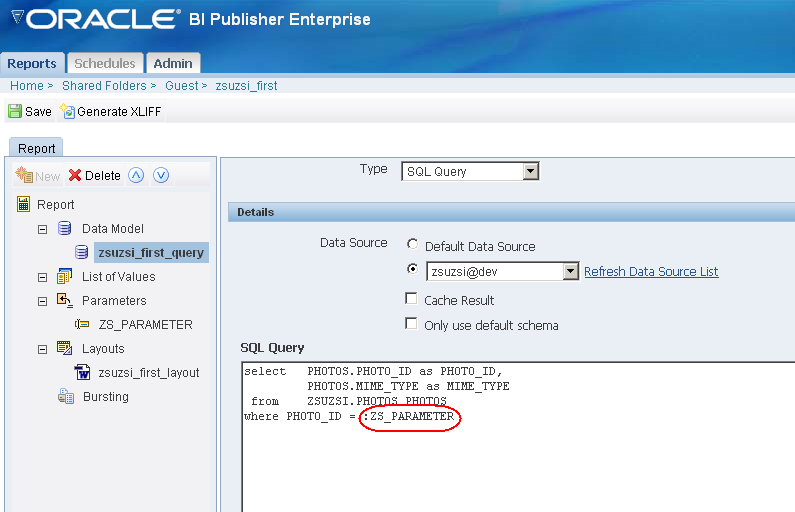Collapse the Parameters tree node

pyautogui.click(x=43, y=302)
